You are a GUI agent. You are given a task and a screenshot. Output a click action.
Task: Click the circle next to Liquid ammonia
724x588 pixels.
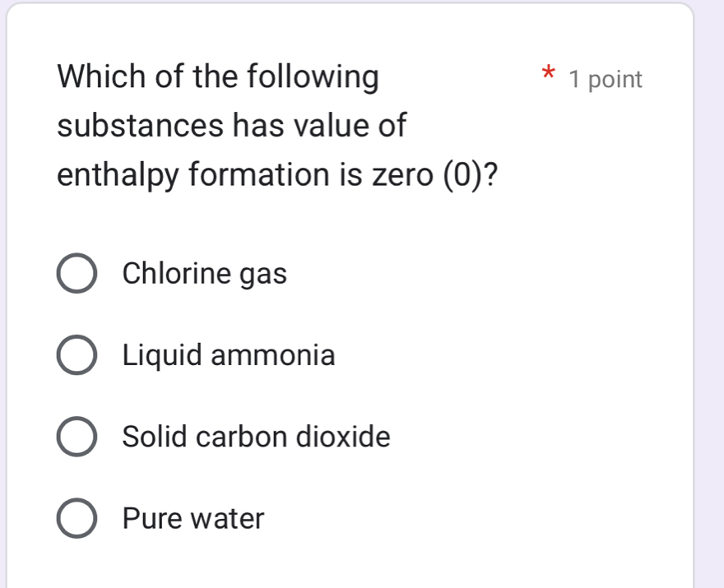[x=77, y=355]
